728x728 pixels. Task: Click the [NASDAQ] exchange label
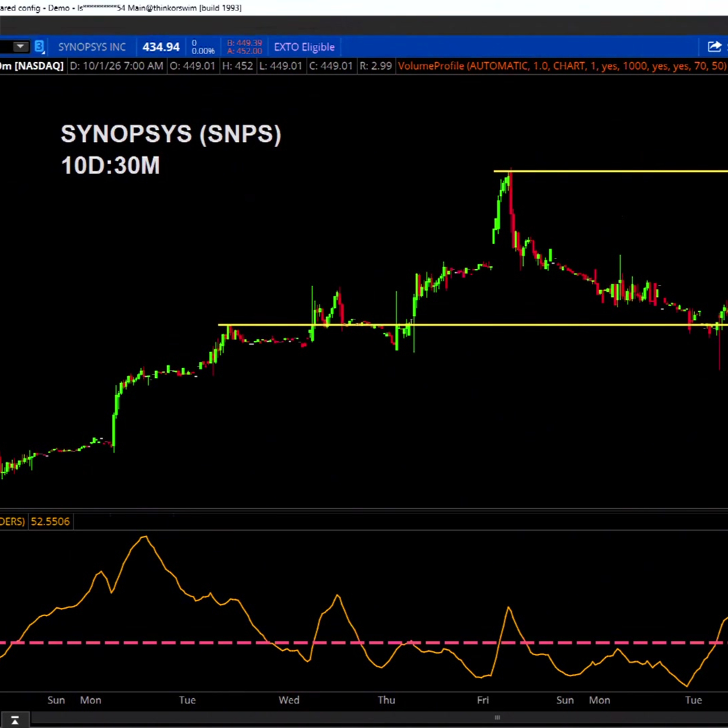[39, 66]
